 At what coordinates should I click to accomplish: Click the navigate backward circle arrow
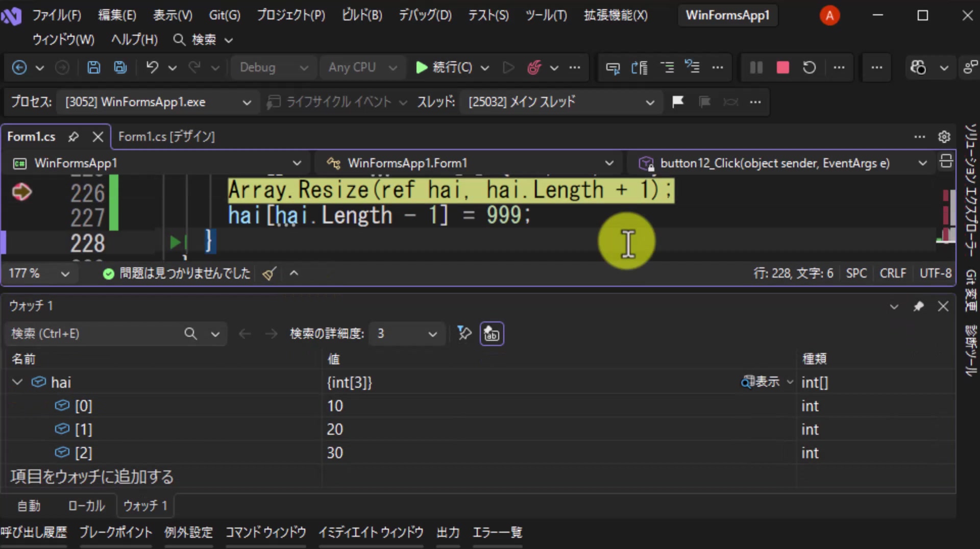click(19, 67)
